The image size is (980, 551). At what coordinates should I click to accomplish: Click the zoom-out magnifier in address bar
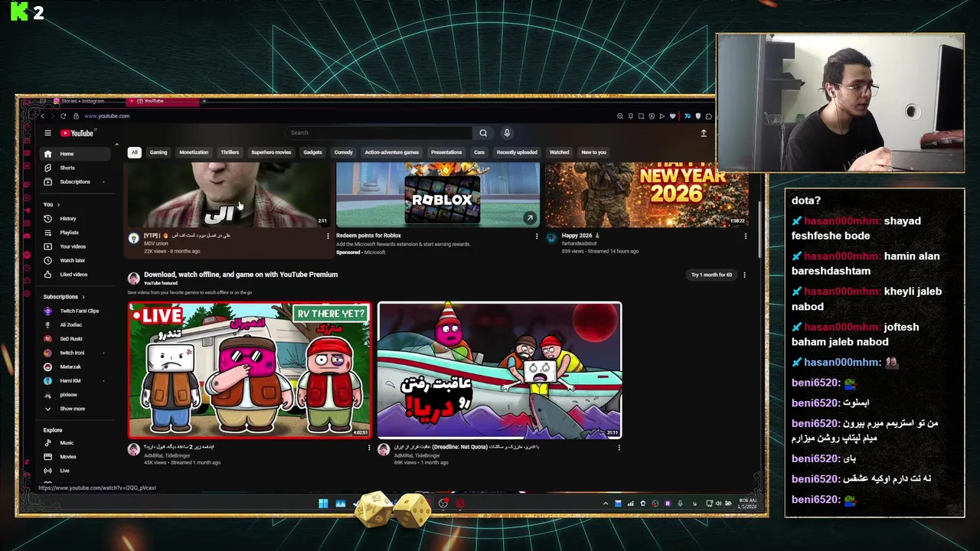[x=620, y=116]
